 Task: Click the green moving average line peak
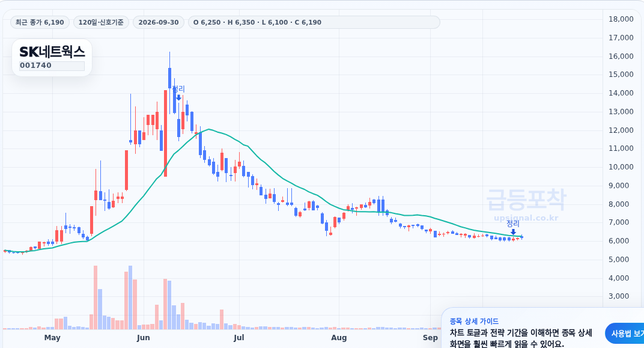click(208, 129)
